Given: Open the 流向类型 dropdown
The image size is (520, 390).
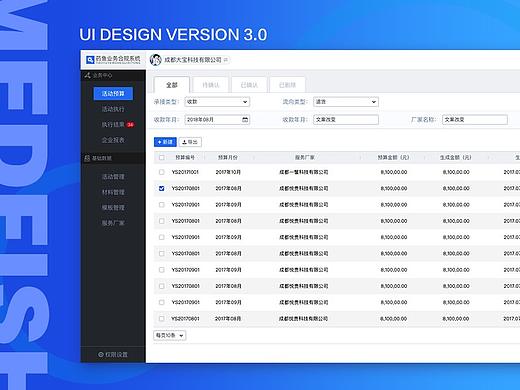Looking at the screenshot, I should click(x=346, y=102).
